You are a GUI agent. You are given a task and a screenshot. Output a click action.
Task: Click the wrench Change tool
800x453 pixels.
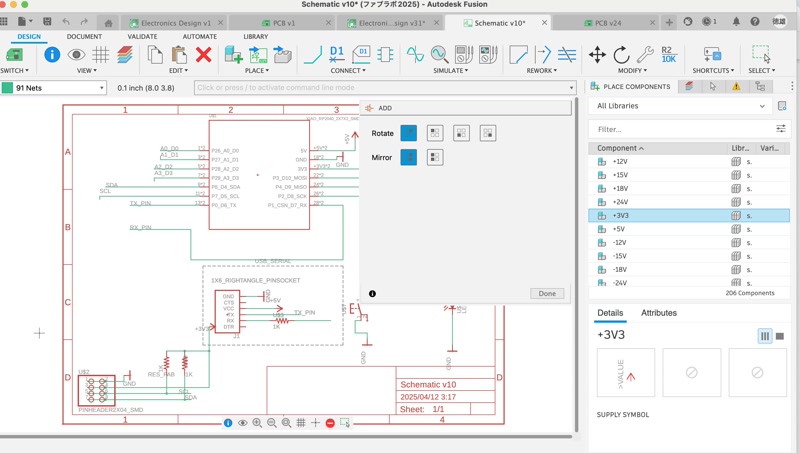click(645, 54)
